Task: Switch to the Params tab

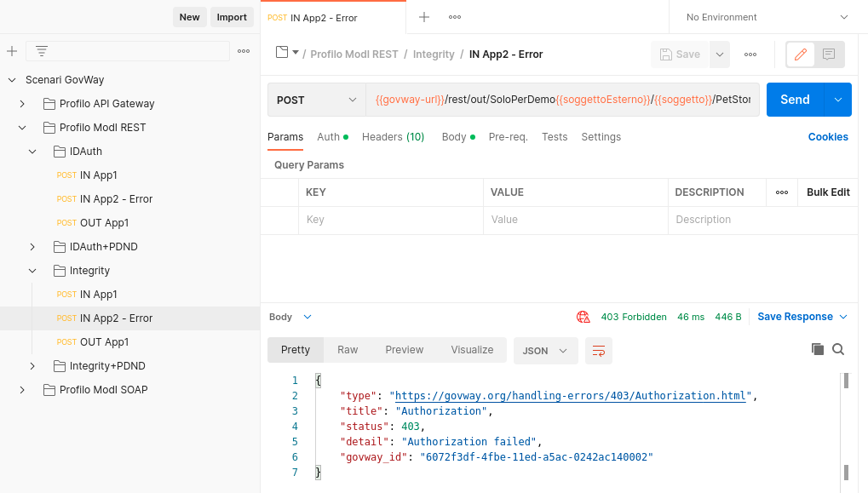Action: 285,137
